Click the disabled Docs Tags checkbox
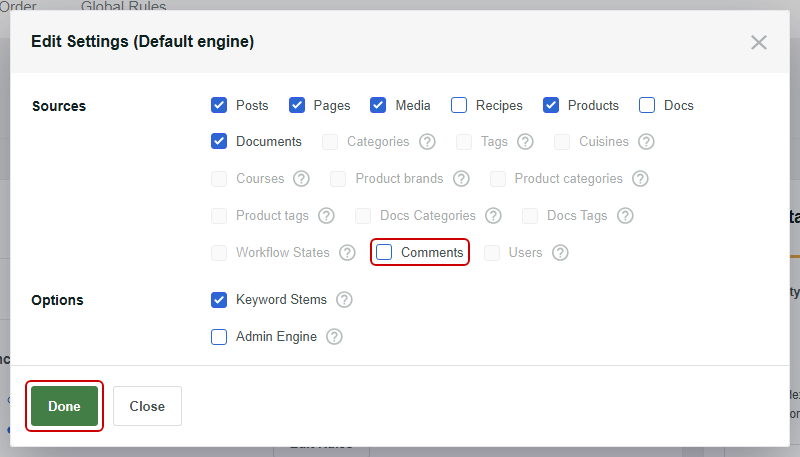The height and width of the screenshot is (457, 800). 530,215
